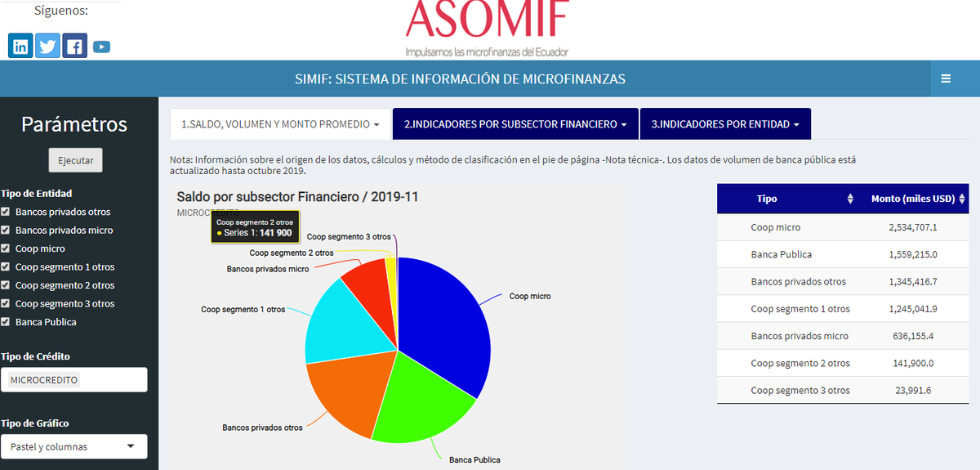The image size is (980, 470).
Task: Open the LinkedIn social icon
Action: pyautogui.click(x=20, y=46)
